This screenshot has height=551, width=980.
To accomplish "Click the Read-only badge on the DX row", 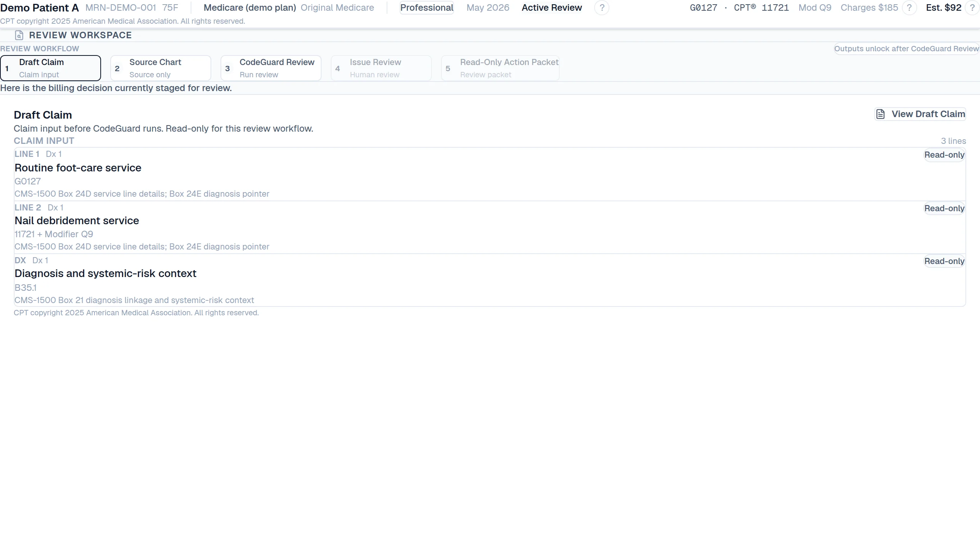I will [944, 261].
